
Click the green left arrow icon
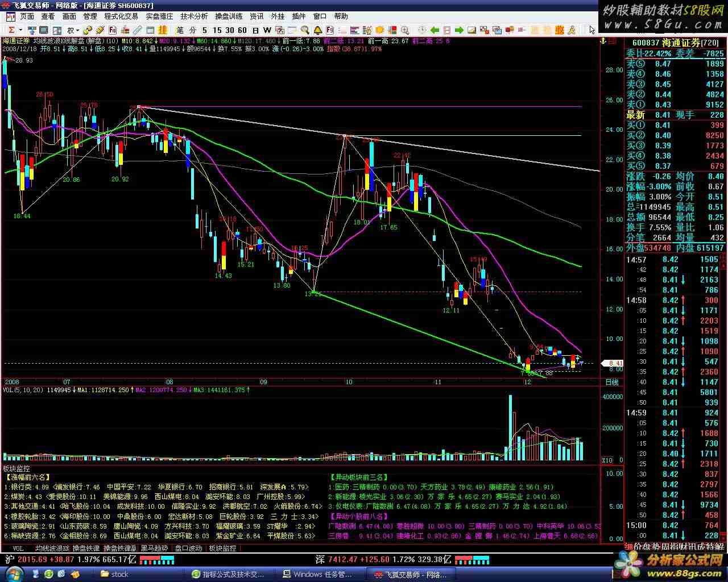point(435,30)
